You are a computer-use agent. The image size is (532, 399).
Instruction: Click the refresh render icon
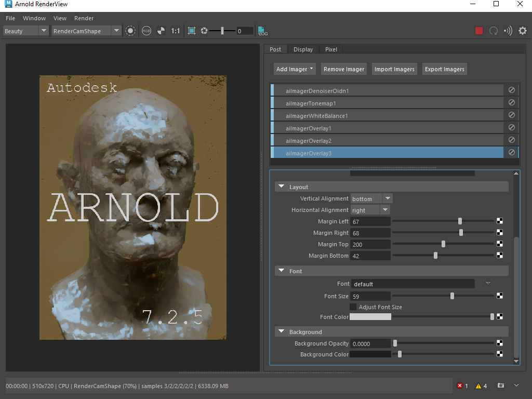(494, 31)
